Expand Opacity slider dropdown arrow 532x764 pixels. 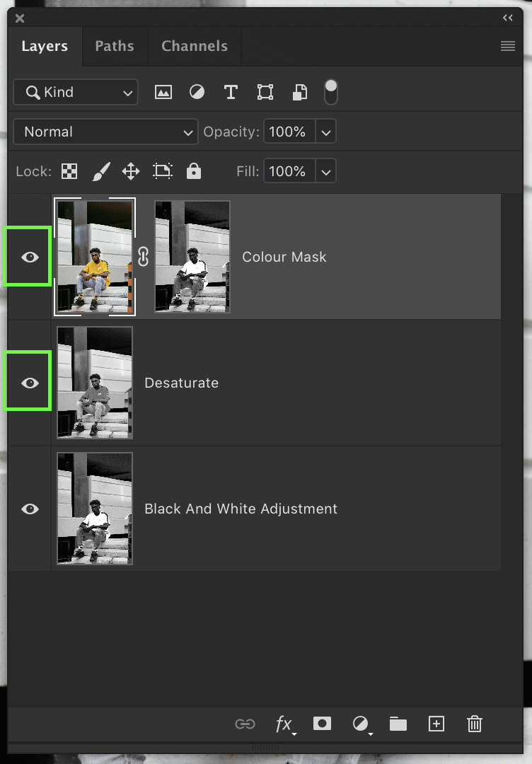[x=326, y=132]
